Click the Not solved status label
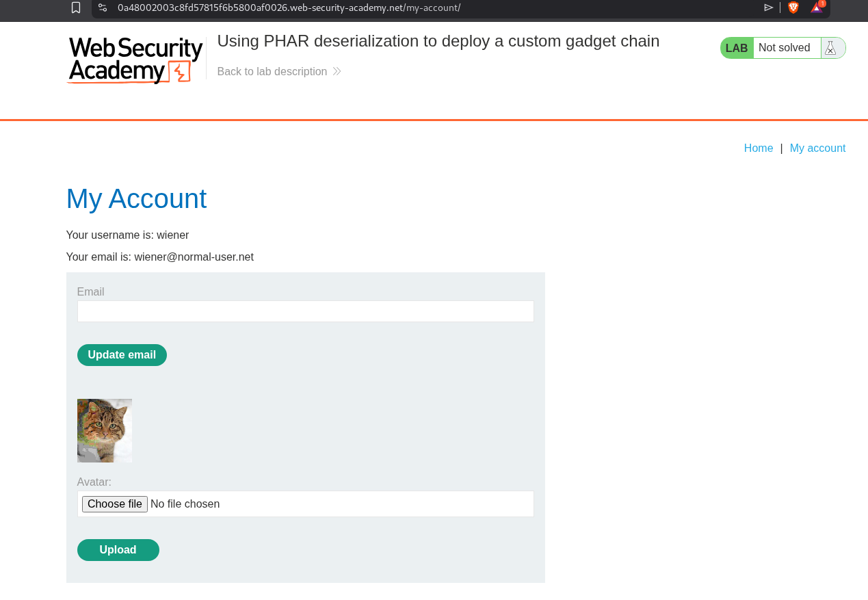 point(785,48)
